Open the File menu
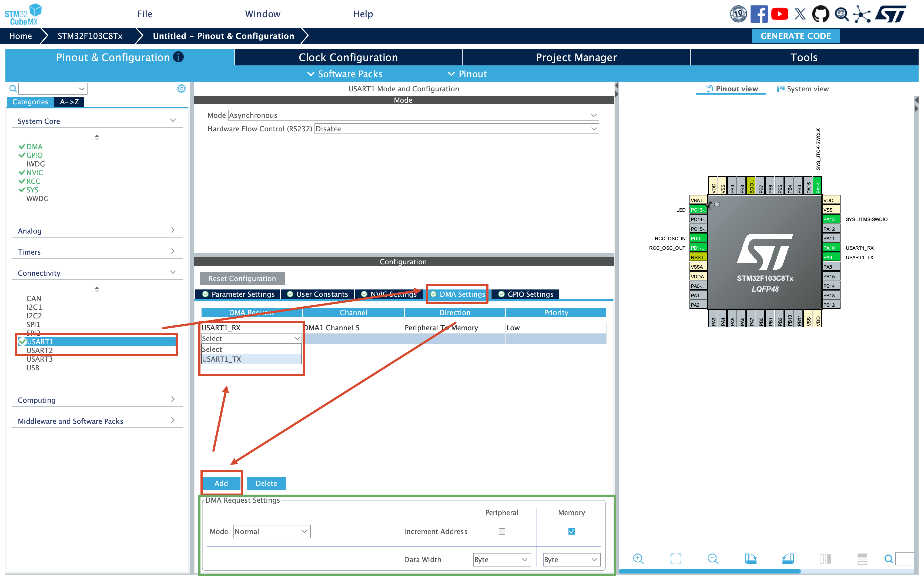The width and height of the screenshot is (924, 580). 145,14
